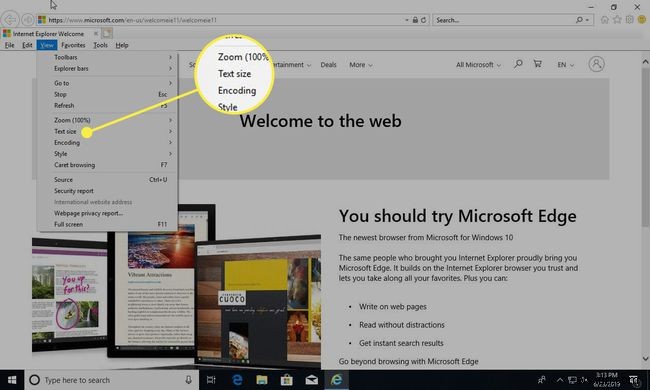Screen dimensions: 650x390
Task: Open the Help menu
Action: (122, 45)
